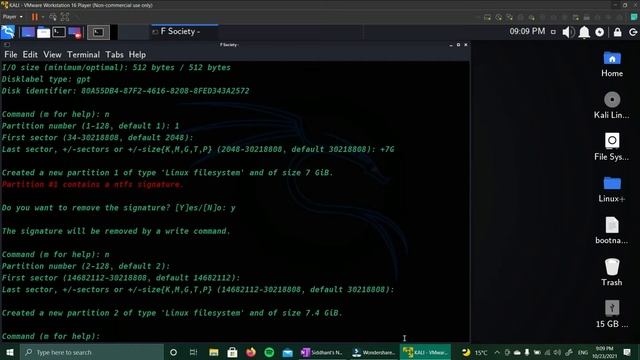Viewport: 640px width, 360px height.
Task: Select KALI - VMware taskbar button
Action: tap(426, 352)
